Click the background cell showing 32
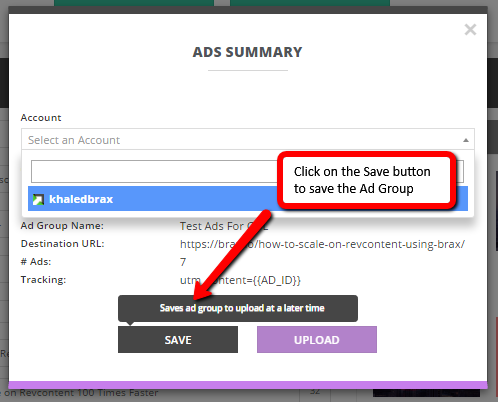 tap(315, 392)
